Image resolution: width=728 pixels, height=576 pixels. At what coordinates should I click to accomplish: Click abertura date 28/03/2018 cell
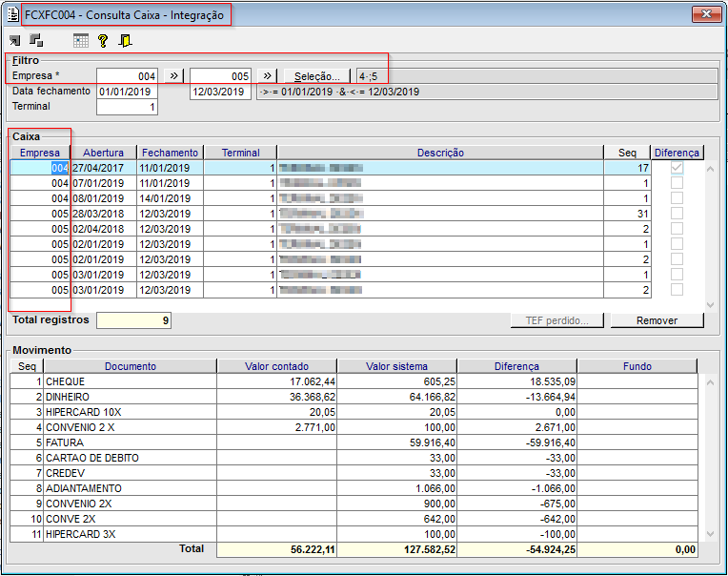[104, 214]
